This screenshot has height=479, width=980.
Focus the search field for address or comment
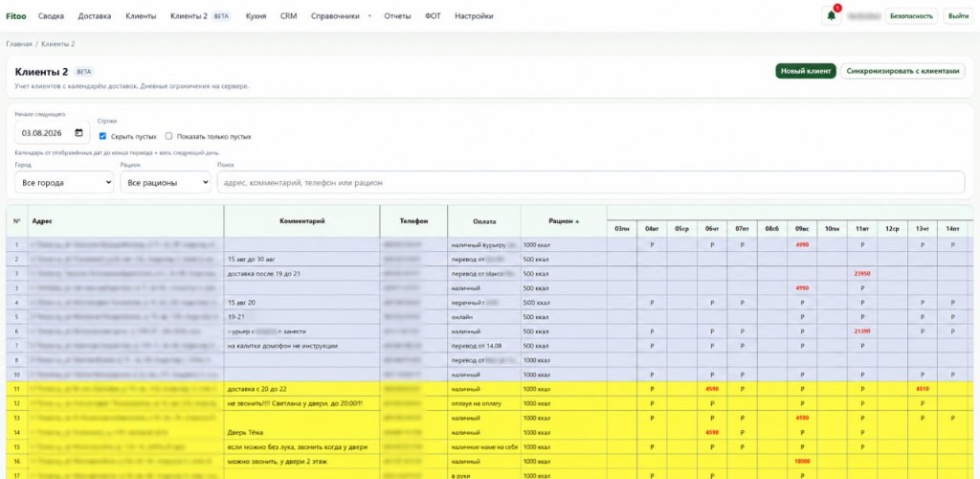(590, 183)
